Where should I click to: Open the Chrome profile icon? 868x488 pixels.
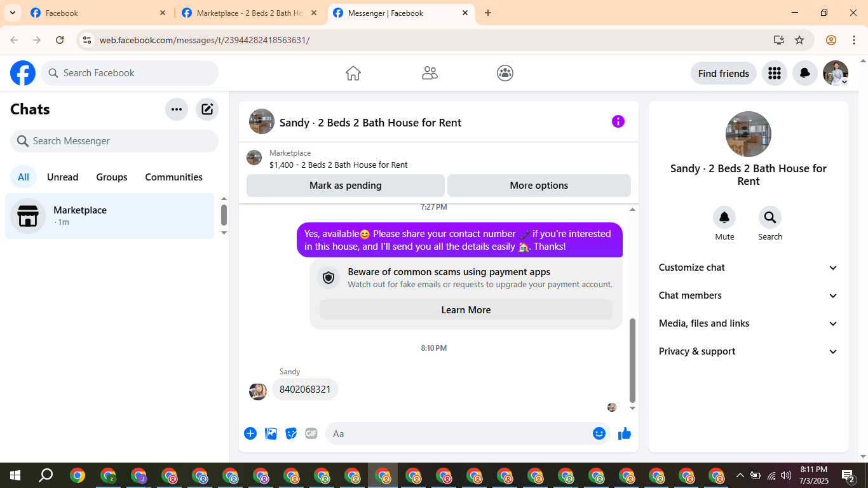click(x=831, y=40)
